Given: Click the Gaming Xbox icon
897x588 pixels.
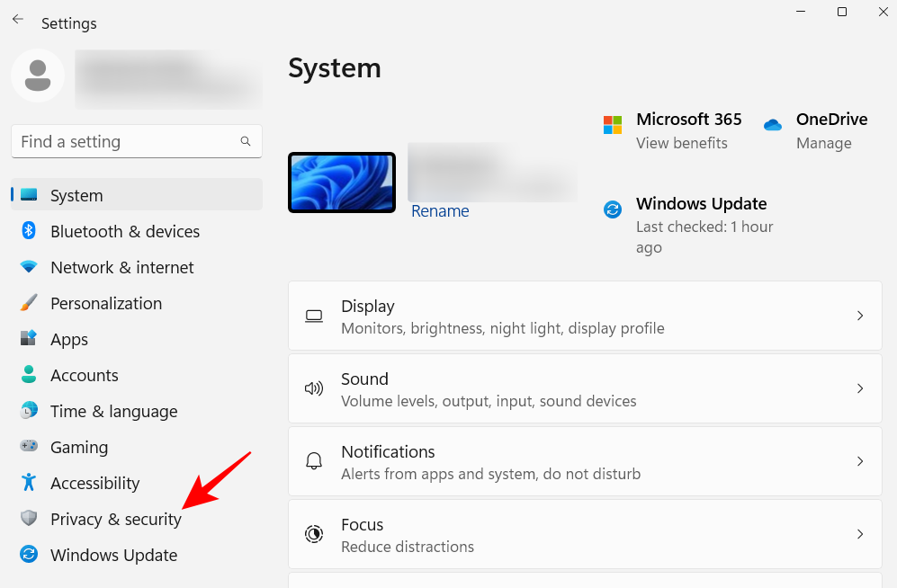Looking at the screenshot, I should (28, 447).
